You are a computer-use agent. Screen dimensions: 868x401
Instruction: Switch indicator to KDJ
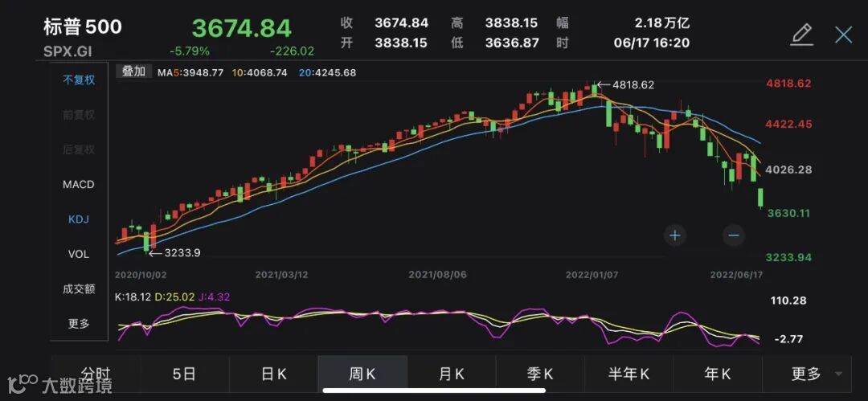pos(79,219)
